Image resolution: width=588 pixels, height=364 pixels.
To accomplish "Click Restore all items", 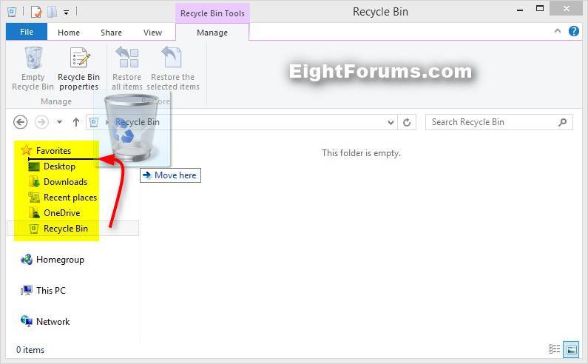I will [127, 68].
